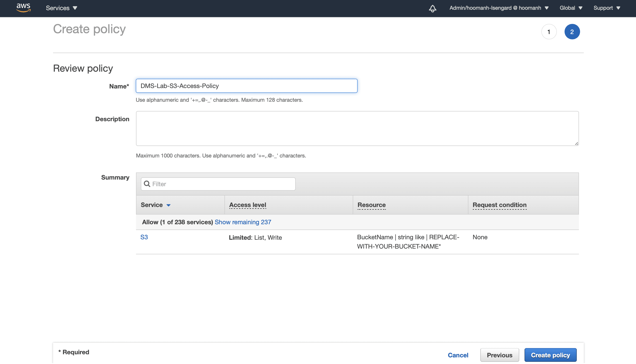Click the Summary Filter search box
The width and height of the screenshot is (636, 364).
[218, 184]
